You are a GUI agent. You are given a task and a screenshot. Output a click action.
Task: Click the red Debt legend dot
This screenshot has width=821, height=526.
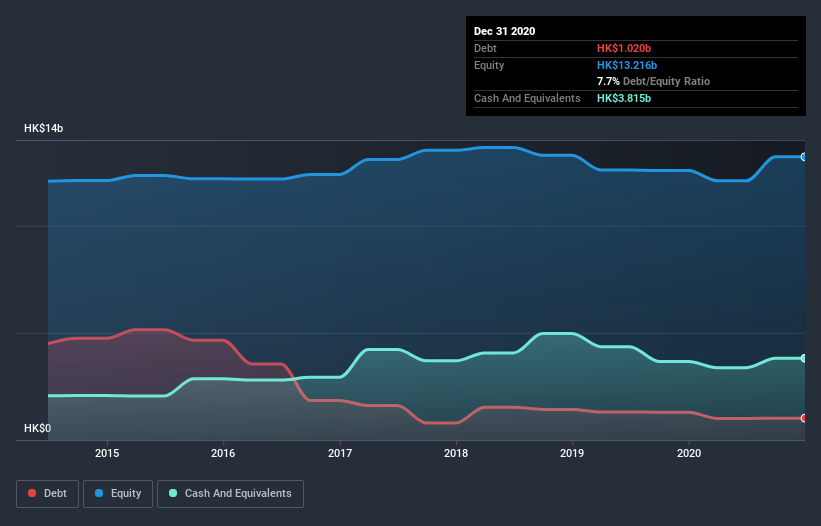pos(32,493)
